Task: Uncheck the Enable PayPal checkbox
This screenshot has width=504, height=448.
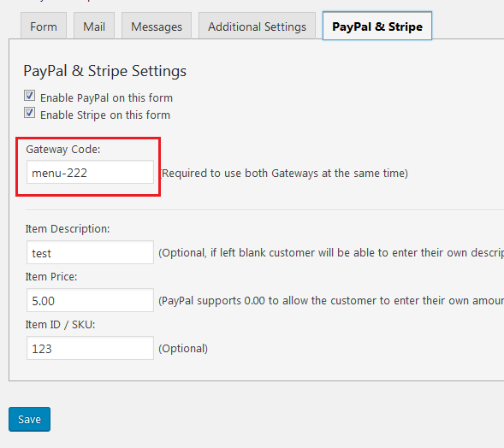Action: pos(30,96)
